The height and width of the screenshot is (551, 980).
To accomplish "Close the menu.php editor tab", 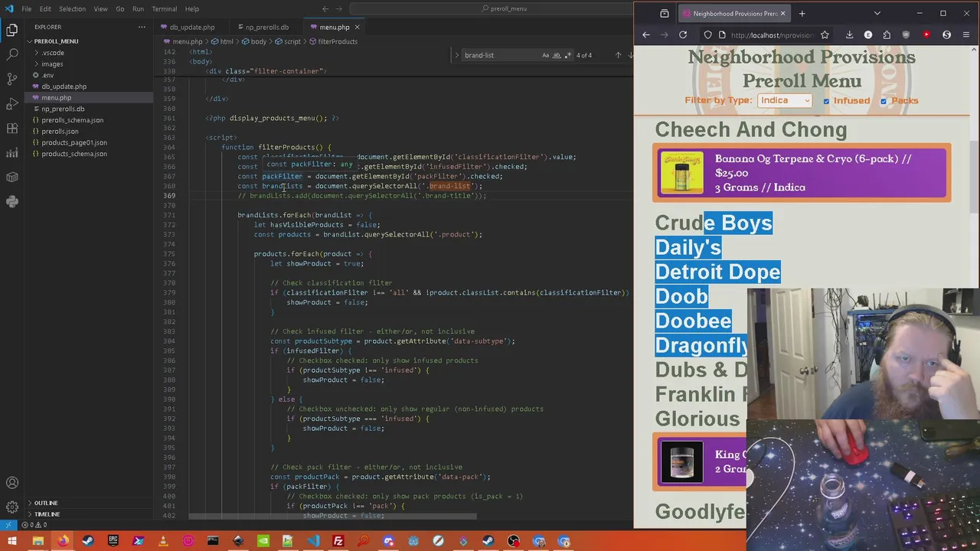I will 357,28.
